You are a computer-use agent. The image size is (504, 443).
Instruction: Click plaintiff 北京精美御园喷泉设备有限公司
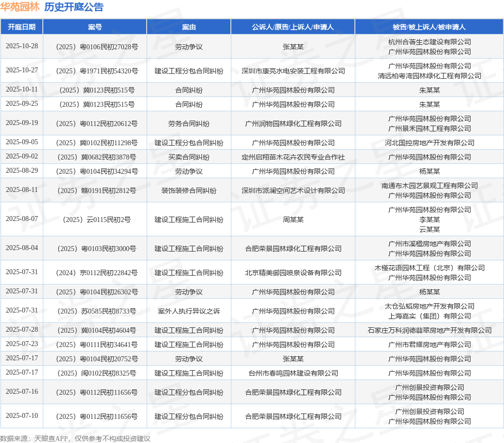[x=293, y=273]
